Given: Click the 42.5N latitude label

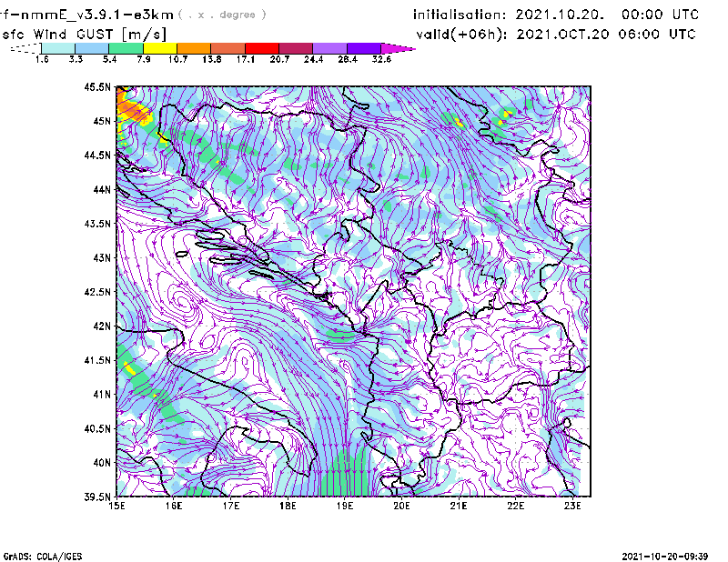Looking at the screenshot, I should [97, 292].
